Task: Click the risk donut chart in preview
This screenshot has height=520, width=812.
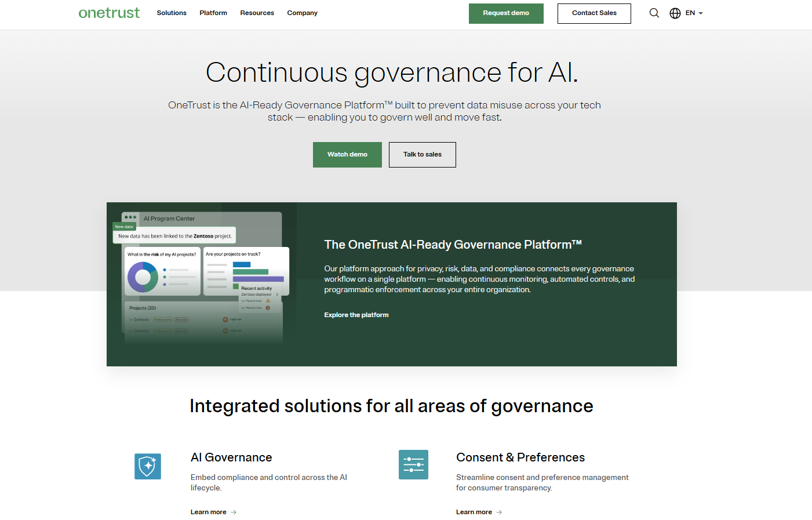Action: (x=143, y=277)
